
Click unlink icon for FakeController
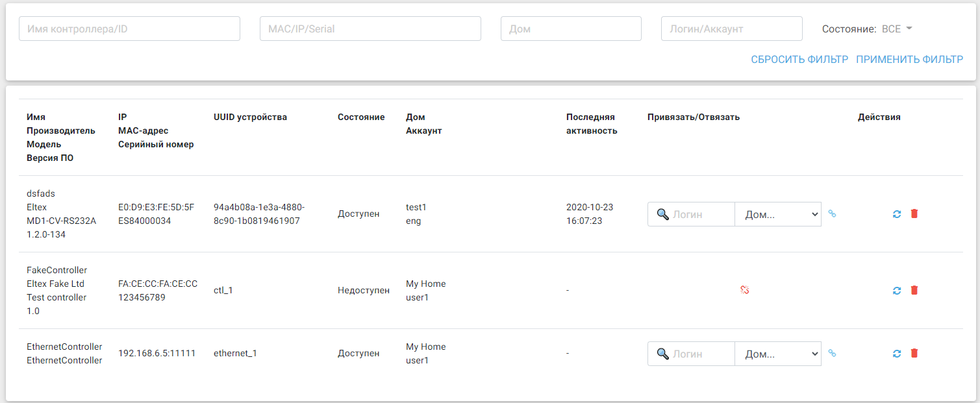(x=745, y=290)
